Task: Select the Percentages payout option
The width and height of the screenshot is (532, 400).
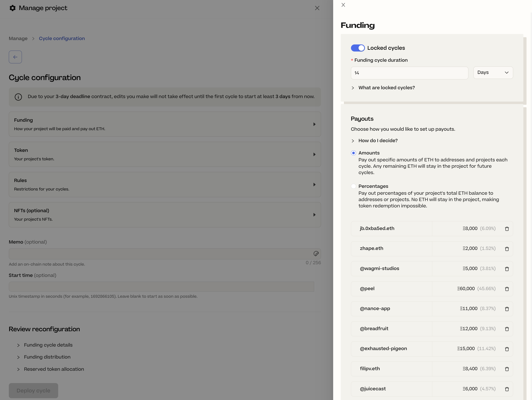Action: tap(354, 186)
